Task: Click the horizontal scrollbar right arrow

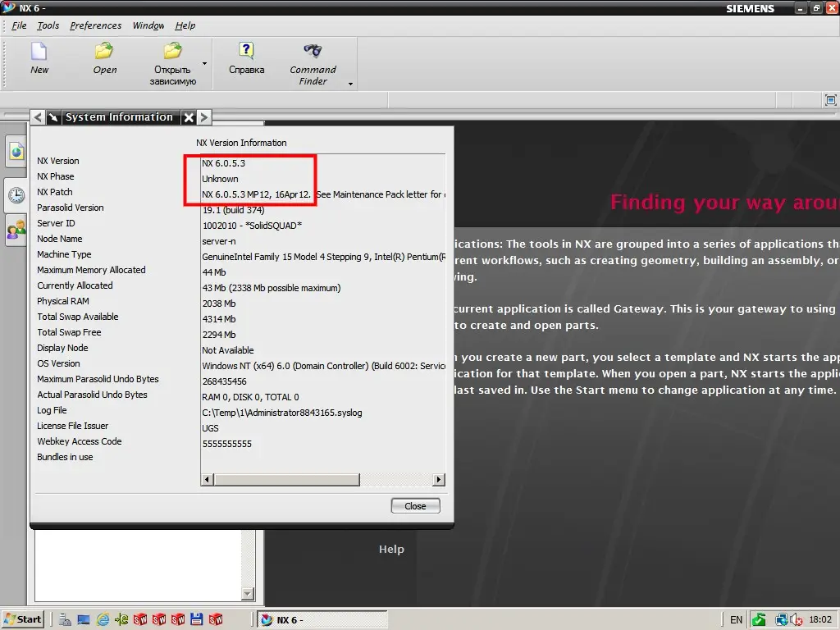Action: tap(439, 479)
